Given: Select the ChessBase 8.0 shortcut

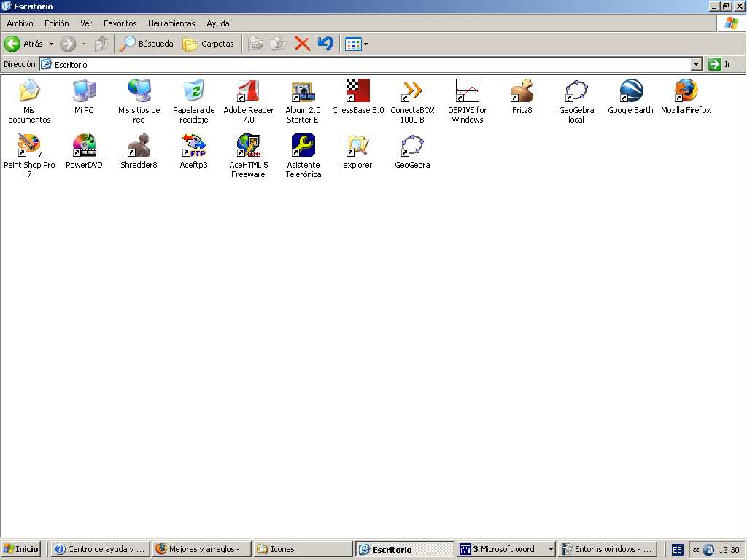Looking at the screenshot, I should click(357, 90).
